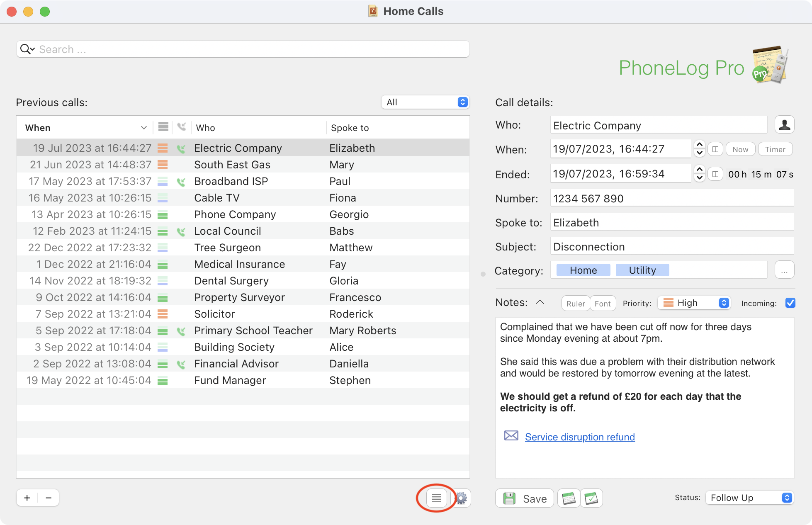Select the Home category tag
Viewport: 812px width, 525px height.
(x=583, y=270)
